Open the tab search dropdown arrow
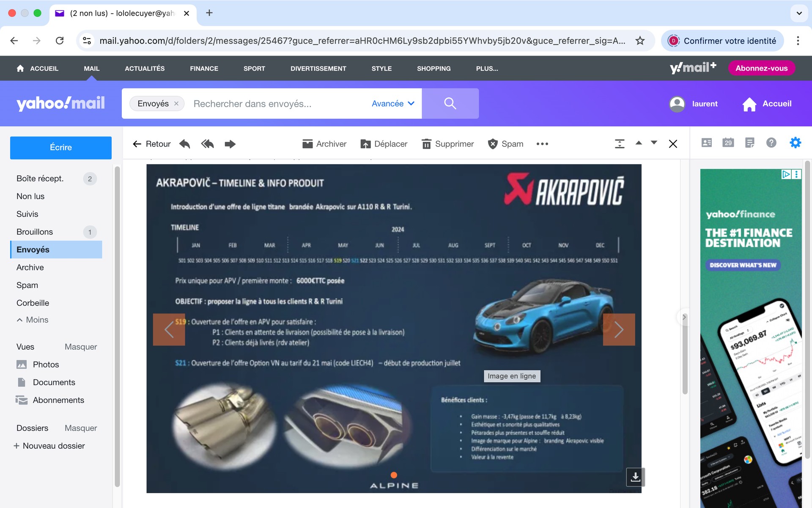Screen dimensions: 812x508 click(799, 13)
